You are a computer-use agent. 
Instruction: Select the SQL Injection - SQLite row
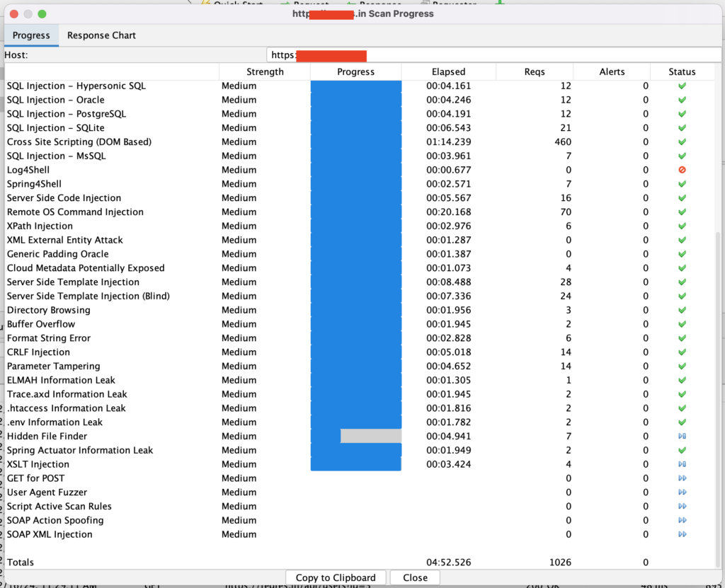tap(359, 128)
